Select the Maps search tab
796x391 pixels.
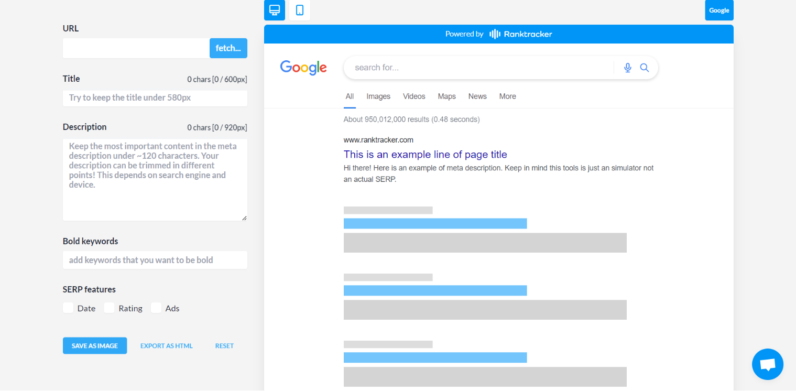(447, 96)
